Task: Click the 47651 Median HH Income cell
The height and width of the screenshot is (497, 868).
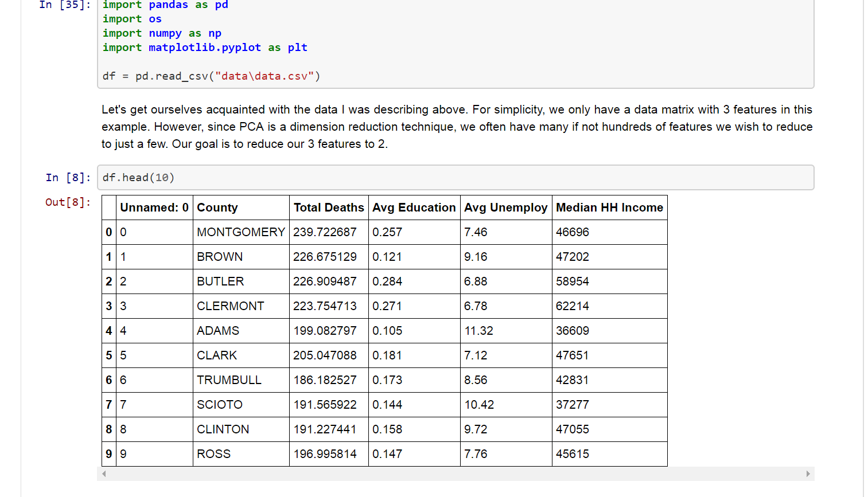Action: click(609, 355)
